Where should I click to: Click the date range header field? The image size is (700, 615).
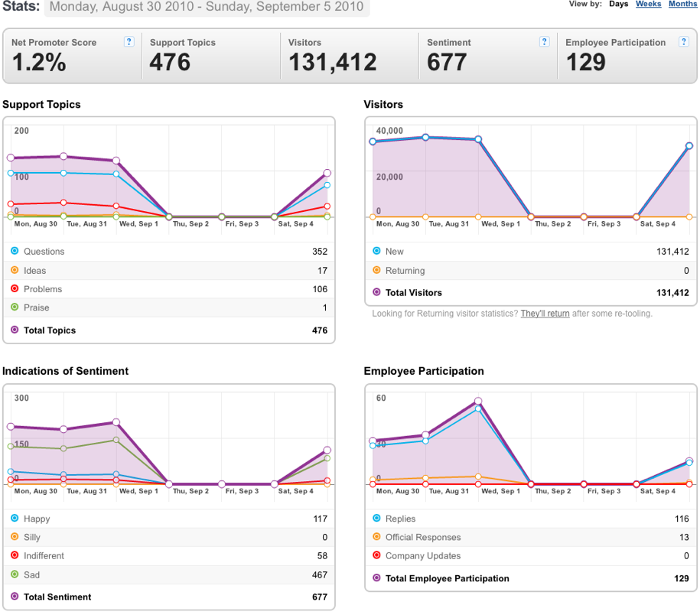click(207, 7)
